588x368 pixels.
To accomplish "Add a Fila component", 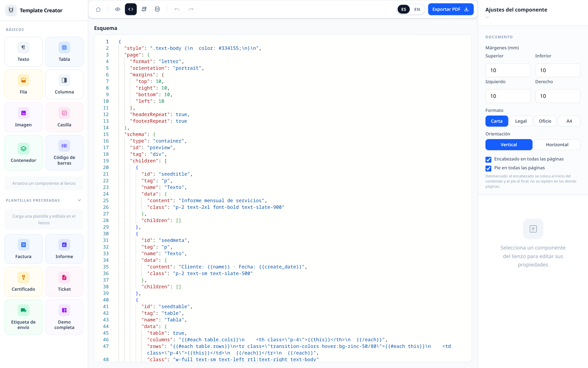I will coord(23,84).
